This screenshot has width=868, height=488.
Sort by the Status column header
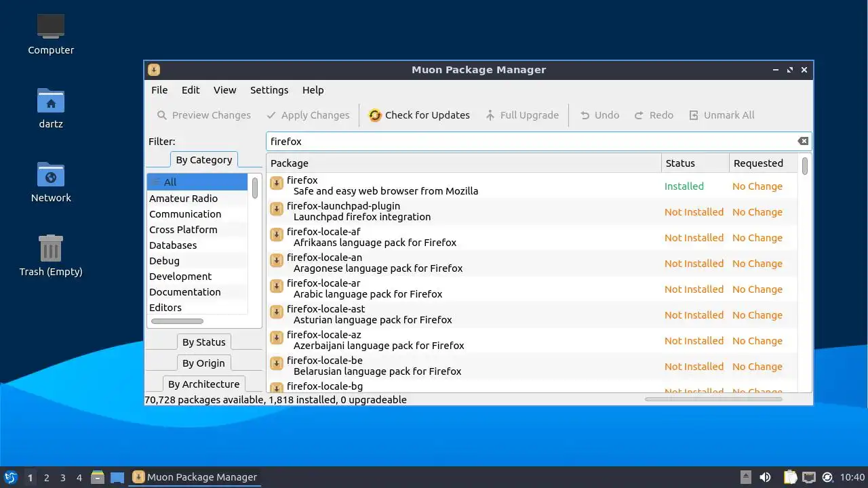pyautogui.click(x=695, y=163)
